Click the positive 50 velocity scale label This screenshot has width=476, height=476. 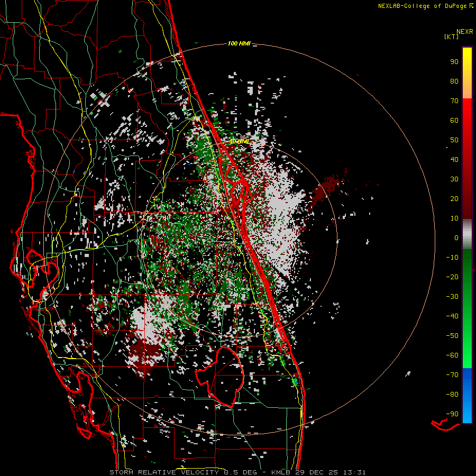454,140
